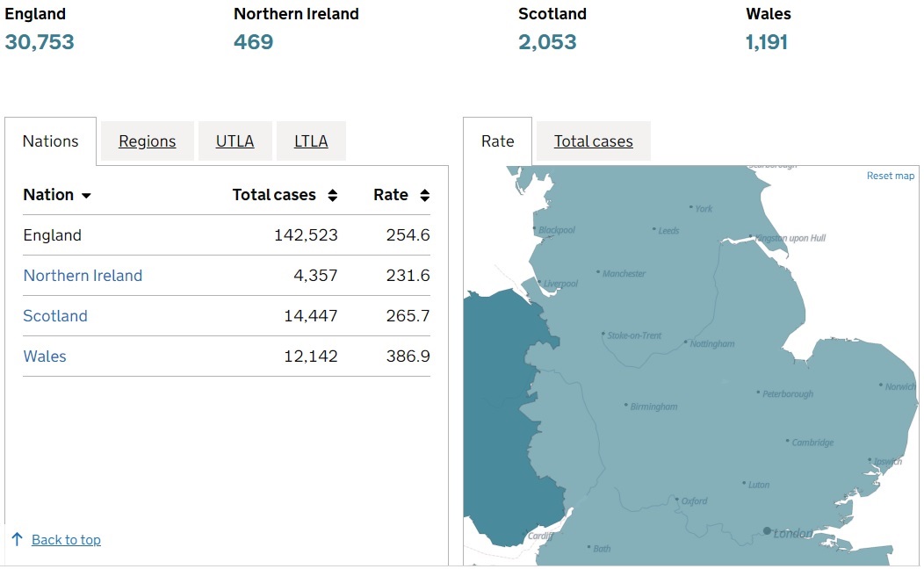Open the UTLA tab
Viewport: 924px width, 569px height.
point(235,141)
